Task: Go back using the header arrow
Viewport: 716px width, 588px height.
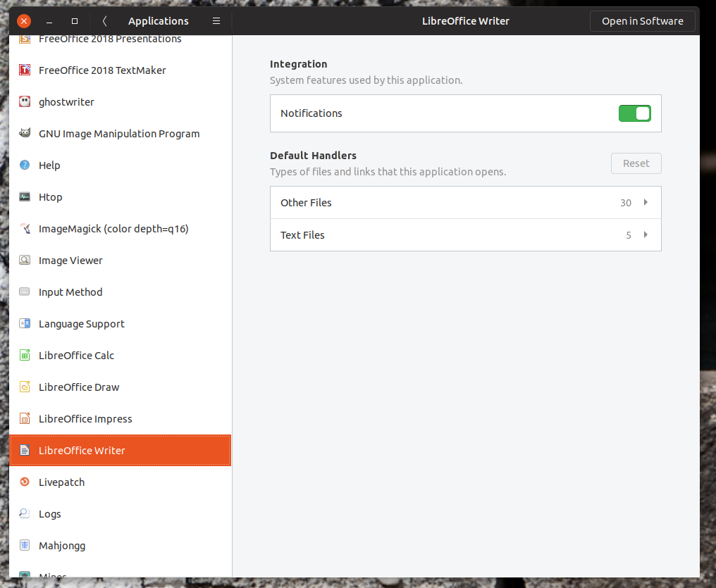Action: [104, 21]
